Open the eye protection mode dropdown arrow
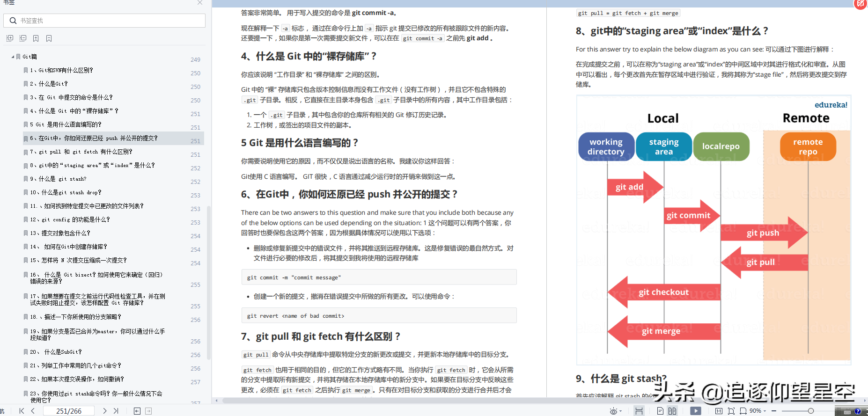868x416 pixels. pos(621,411)
